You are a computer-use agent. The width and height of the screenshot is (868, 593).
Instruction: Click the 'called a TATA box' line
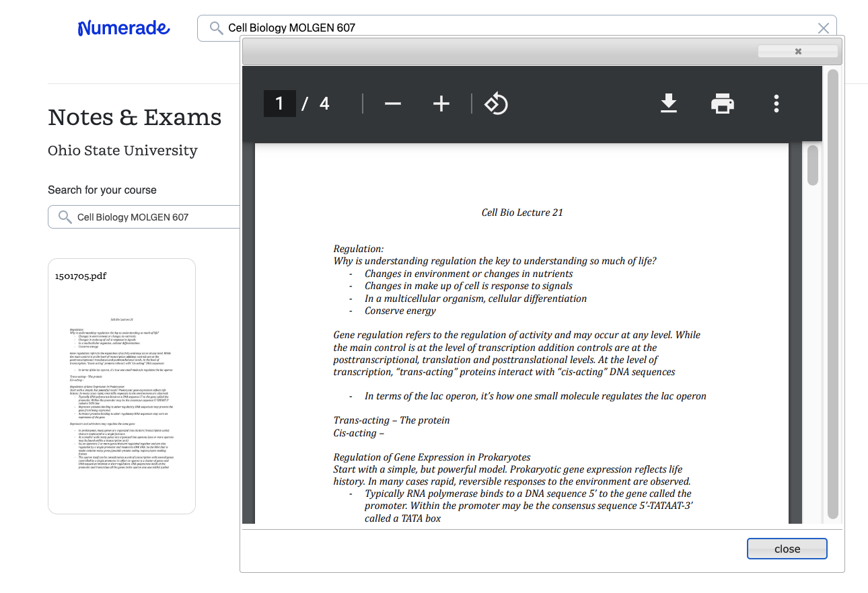tap(403, 518)
